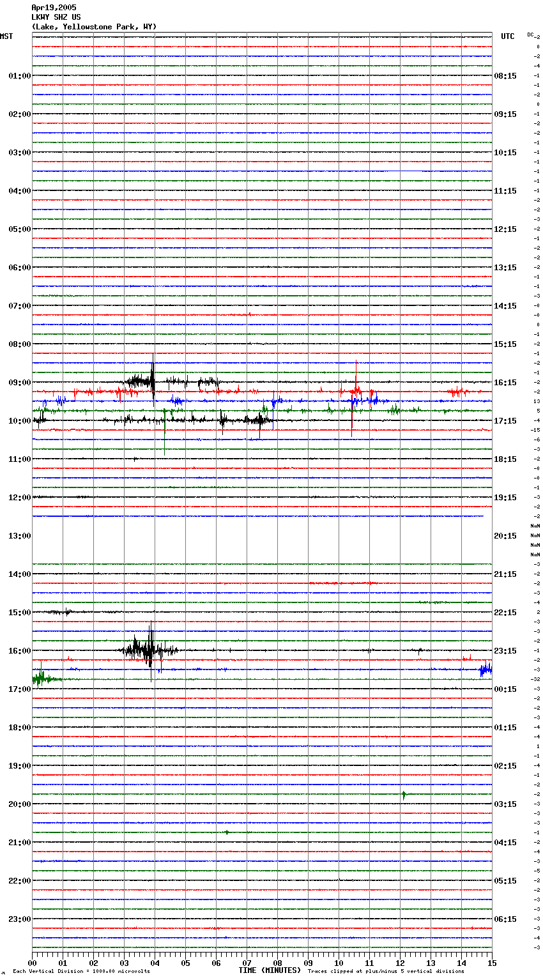Select the MST '11:00' hour label
Screen dimensions: 543x980
[20, 459]
